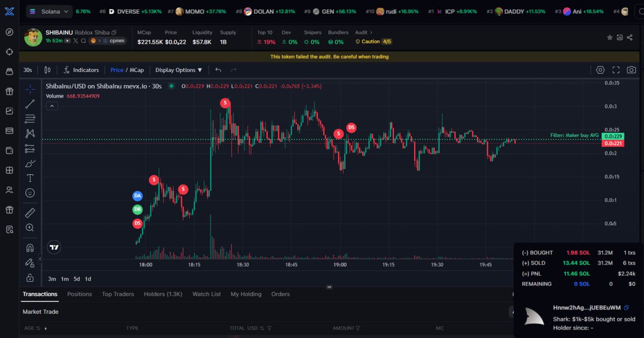The image size is (644, 338).
Task: Toggle the keep drawing pencil lock tool
Action: tap(30, 263)
